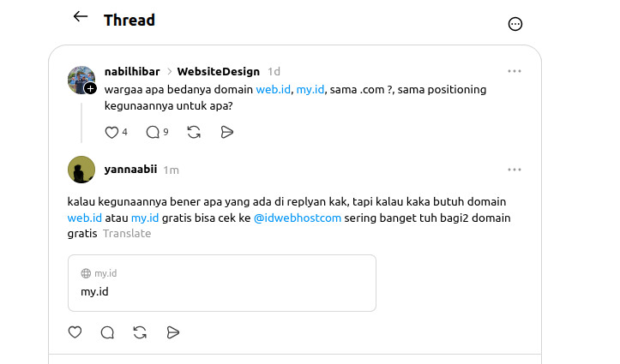Open the WebsiteDesign topic tag
Image resolution: width=620 pixels, height=364 pixels.
(219, 71)
